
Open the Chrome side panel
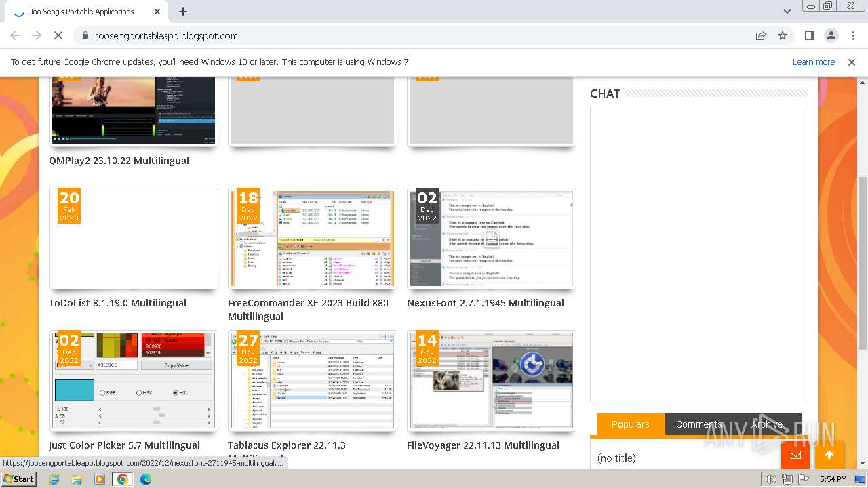pos(809,35)
